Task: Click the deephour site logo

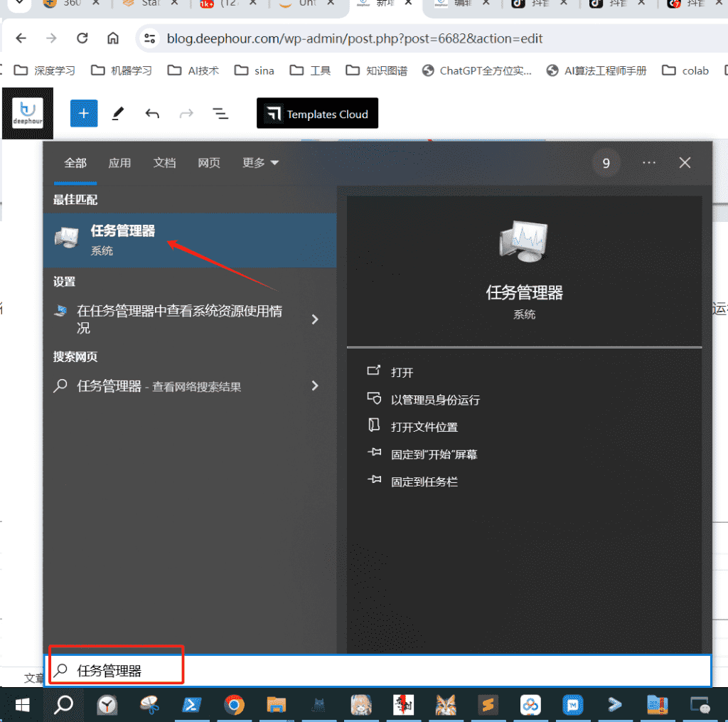Action: (28, 113)
